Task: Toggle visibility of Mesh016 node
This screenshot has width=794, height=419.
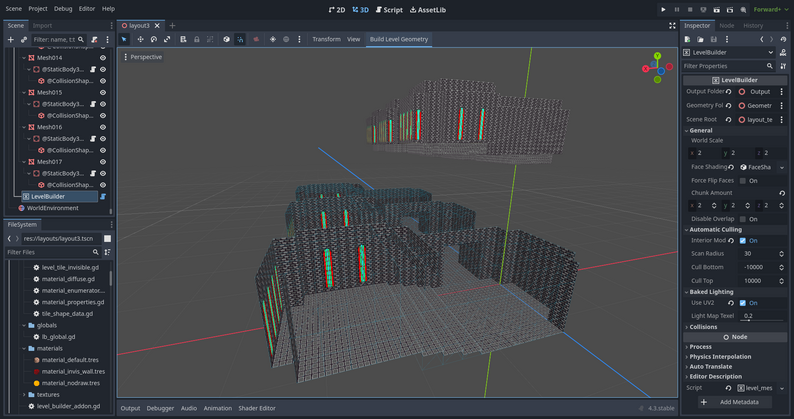Action: click(103, 127)
